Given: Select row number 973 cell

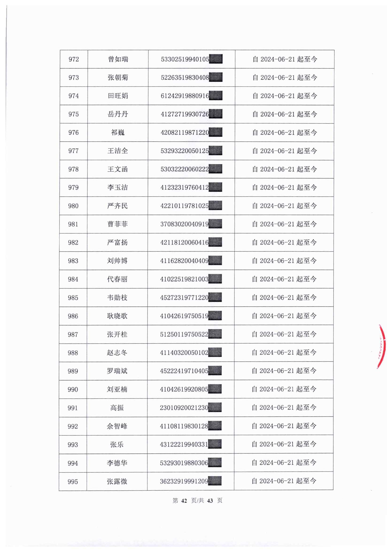Looking at the screenshot, I should click(x=74, y=78).
